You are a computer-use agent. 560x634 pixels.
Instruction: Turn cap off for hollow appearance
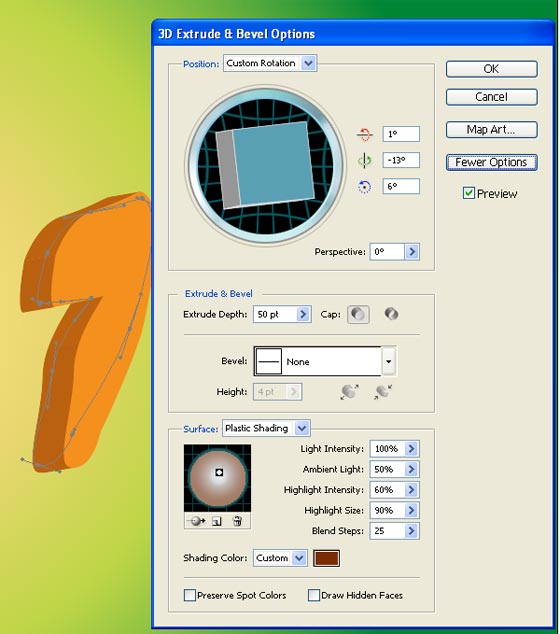pyautogui.click(x=391, y=314)
